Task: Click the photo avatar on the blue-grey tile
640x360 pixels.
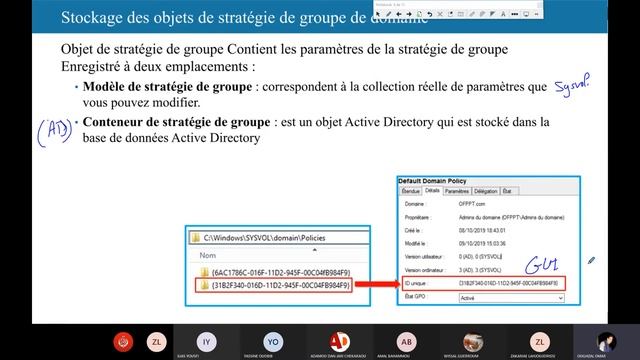Action: 607,342
